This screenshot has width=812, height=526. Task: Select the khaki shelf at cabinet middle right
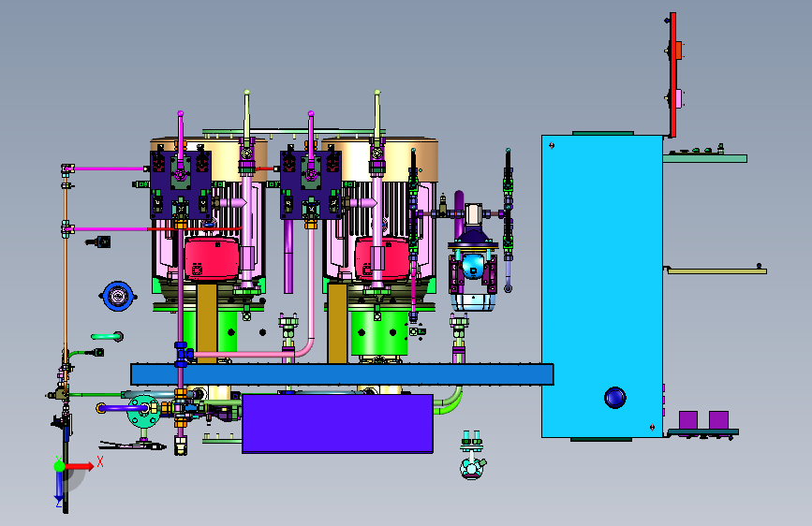tap(717, 270)
